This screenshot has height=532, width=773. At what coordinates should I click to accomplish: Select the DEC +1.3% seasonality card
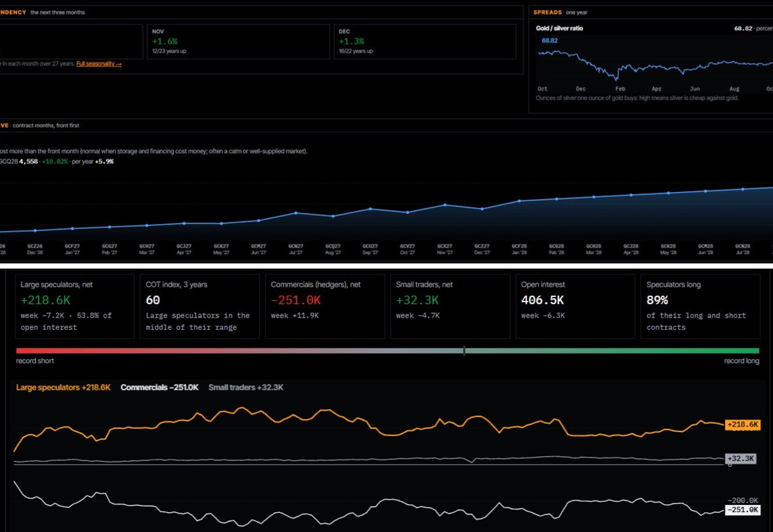pos(425,42)
